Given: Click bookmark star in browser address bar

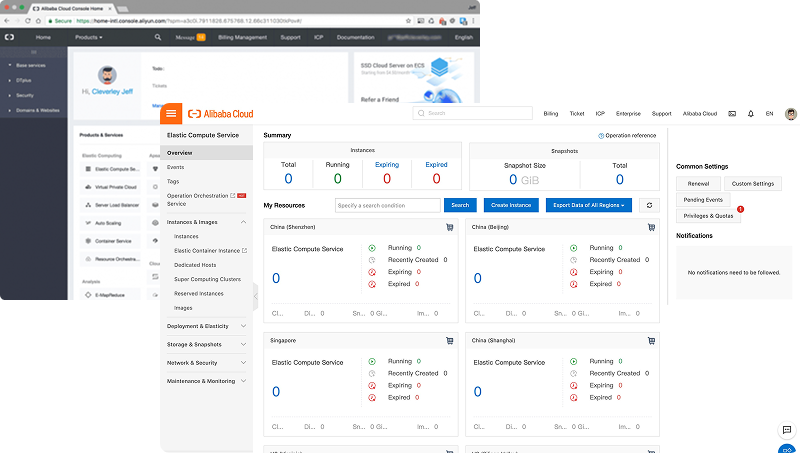Looking at the screenshot, I should (x=408, y=21).
